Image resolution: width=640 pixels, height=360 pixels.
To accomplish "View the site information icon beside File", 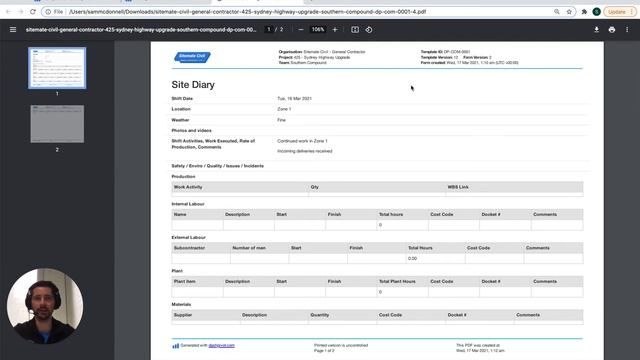I will pos(48,12).
